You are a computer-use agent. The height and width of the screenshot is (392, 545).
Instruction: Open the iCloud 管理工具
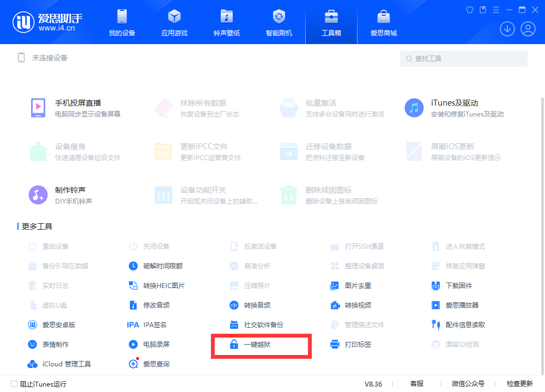pos(64,364)
